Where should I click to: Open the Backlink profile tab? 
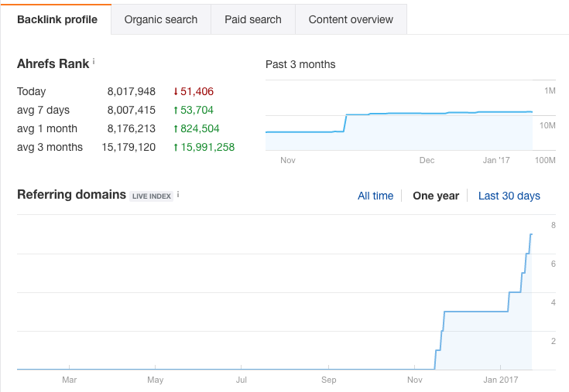(x=57, y=19)
